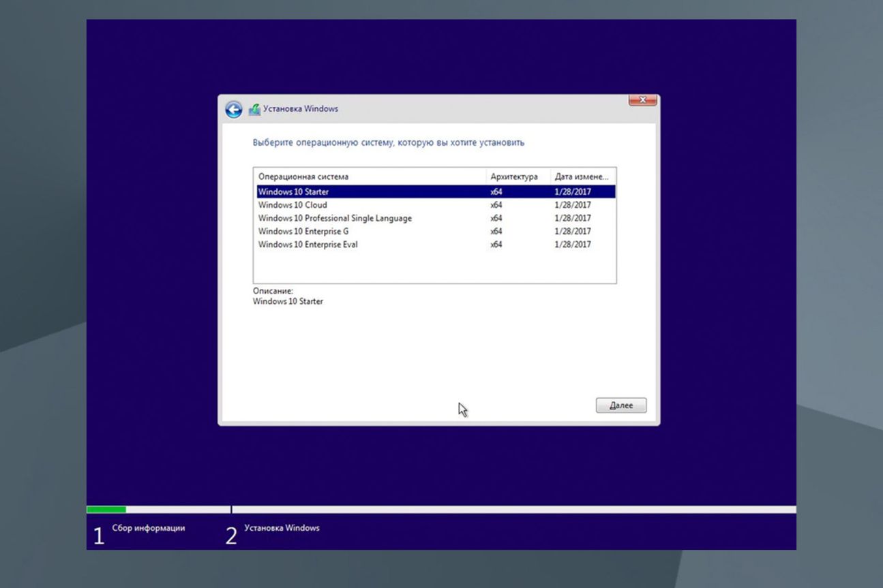Click the blue back arrow button
The image size is (883, 588).
tap(233, 109)
